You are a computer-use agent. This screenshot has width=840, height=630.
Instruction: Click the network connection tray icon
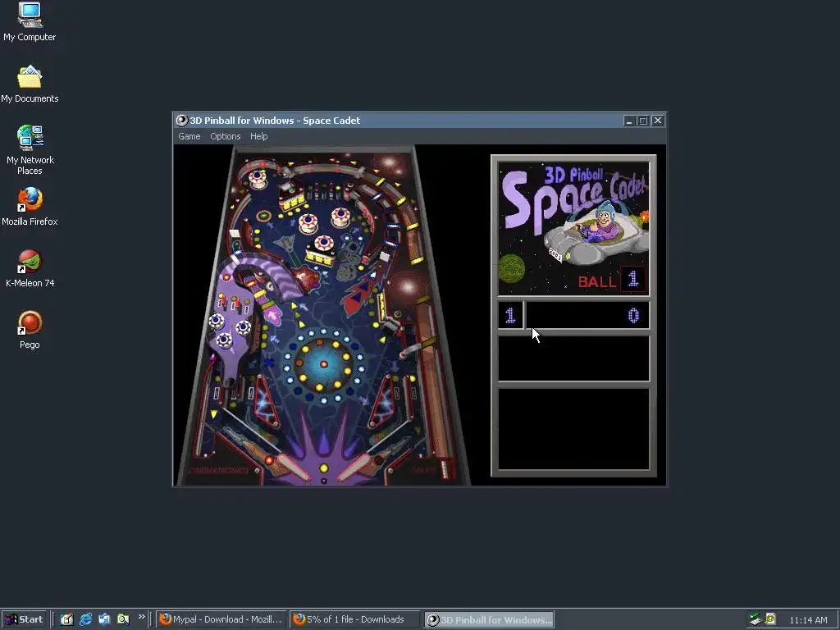pyautogui.click(x=756, y=619)
